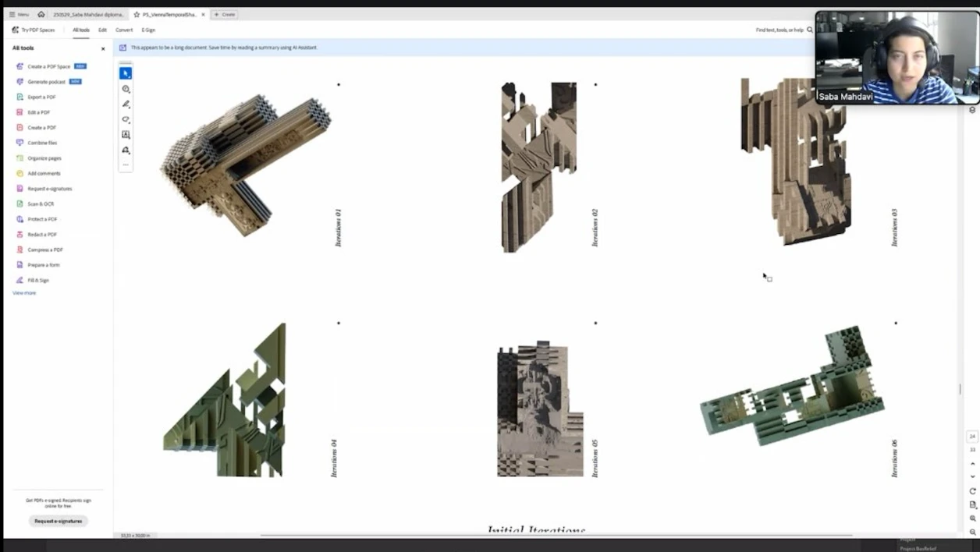Click the current page number box 24
980x552 pixels.
972,437
